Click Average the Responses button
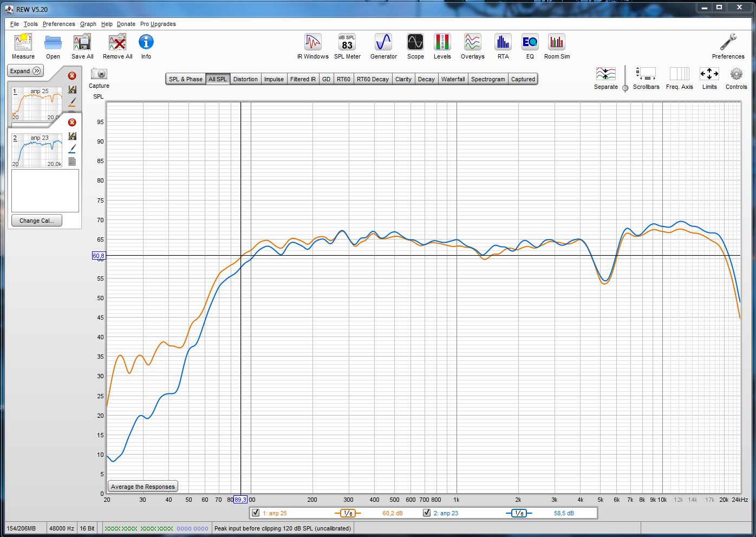756x537 pixels. point(143,487)
